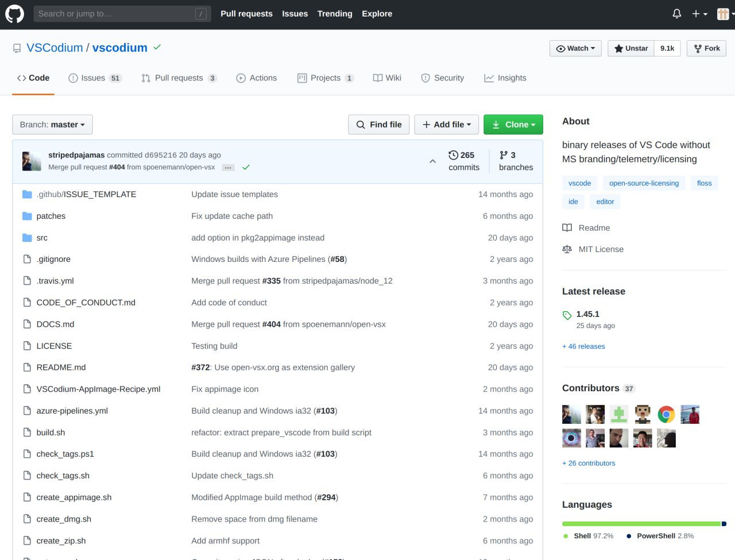Click the Find file button

379,125
